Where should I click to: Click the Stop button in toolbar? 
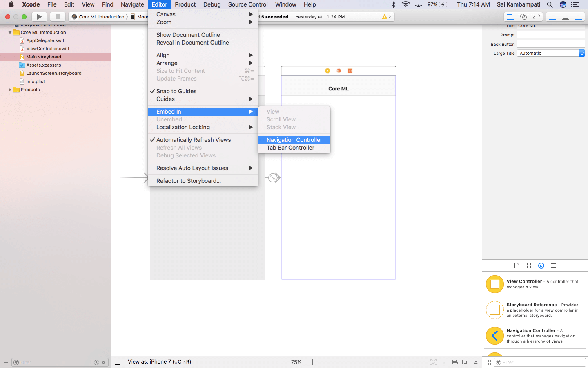[58, 17]
